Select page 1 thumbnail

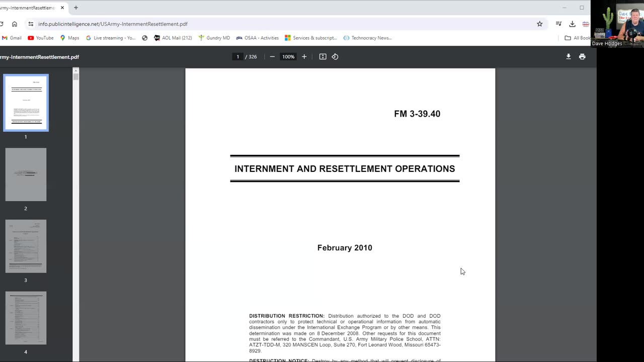coord(26,103)
